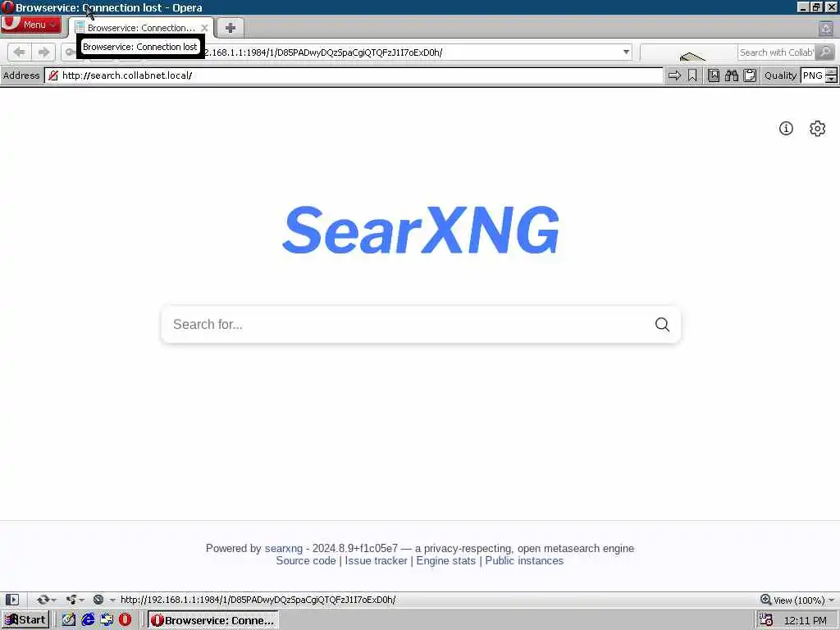Open the closed tabs trash icon
The image size is (840, 630).
[825, 29]
